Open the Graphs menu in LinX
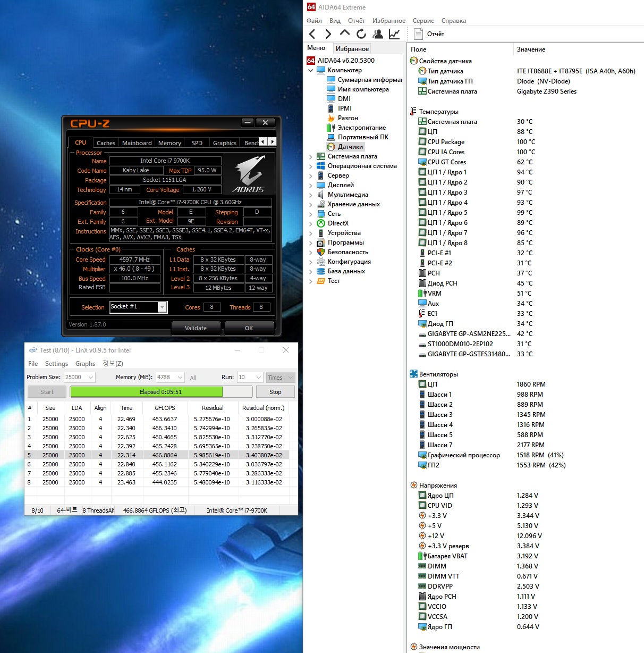 (x=85, y=364)
